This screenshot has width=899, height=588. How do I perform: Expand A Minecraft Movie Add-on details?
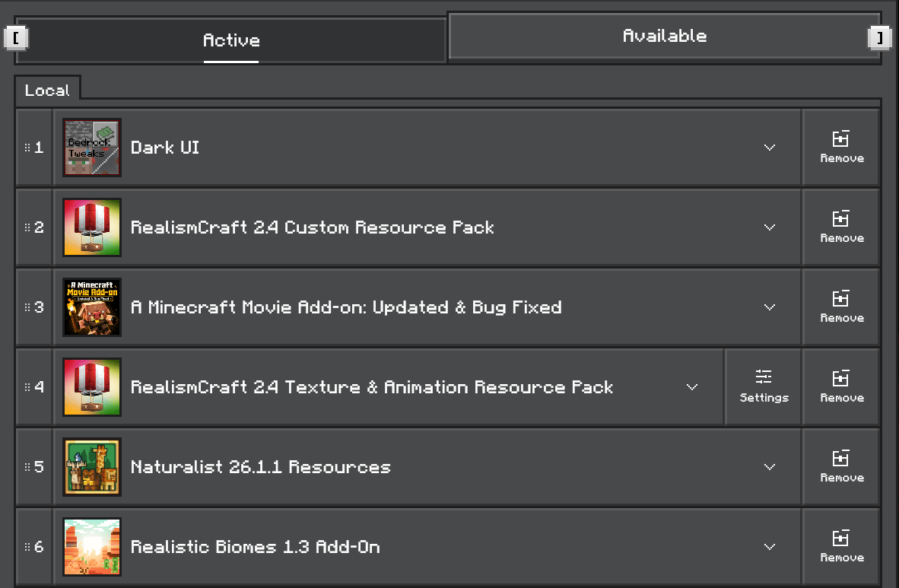(x=770, y=307)
